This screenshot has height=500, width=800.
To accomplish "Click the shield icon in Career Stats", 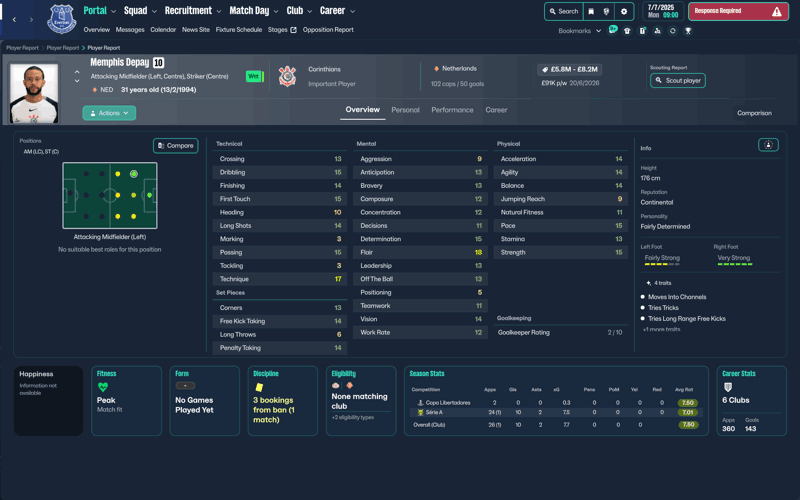I will click(728, 387).
